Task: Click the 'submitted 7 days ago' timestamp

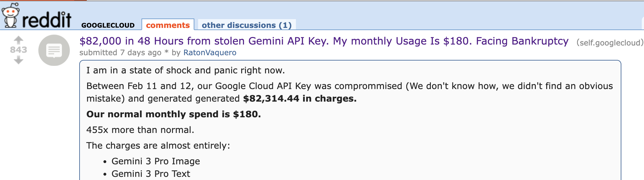Action: [x=141, y=53]
